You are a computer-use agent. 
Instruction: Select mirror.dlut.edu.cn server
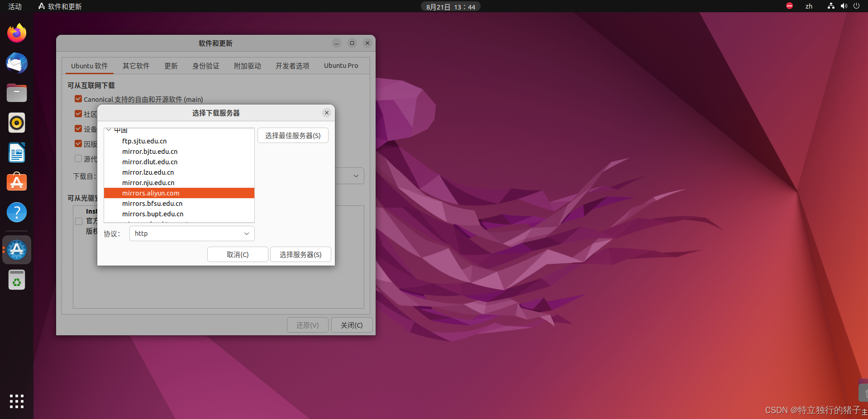click(x=179, y=162)
